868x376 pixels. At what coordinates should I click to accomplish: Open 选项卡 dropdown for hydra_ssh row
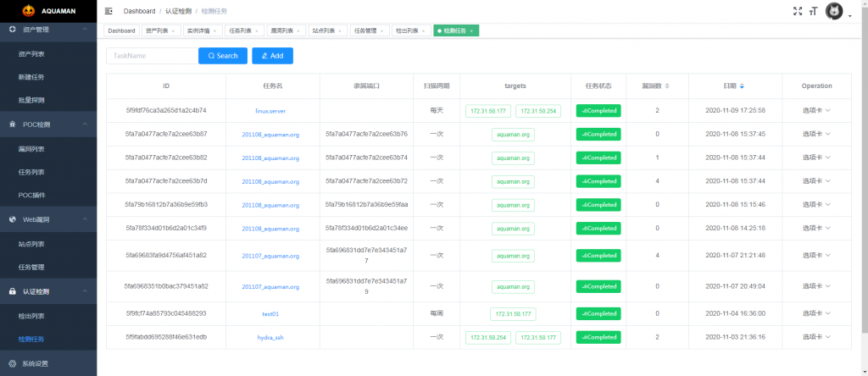pyautogui.click(x=816, y=337)
